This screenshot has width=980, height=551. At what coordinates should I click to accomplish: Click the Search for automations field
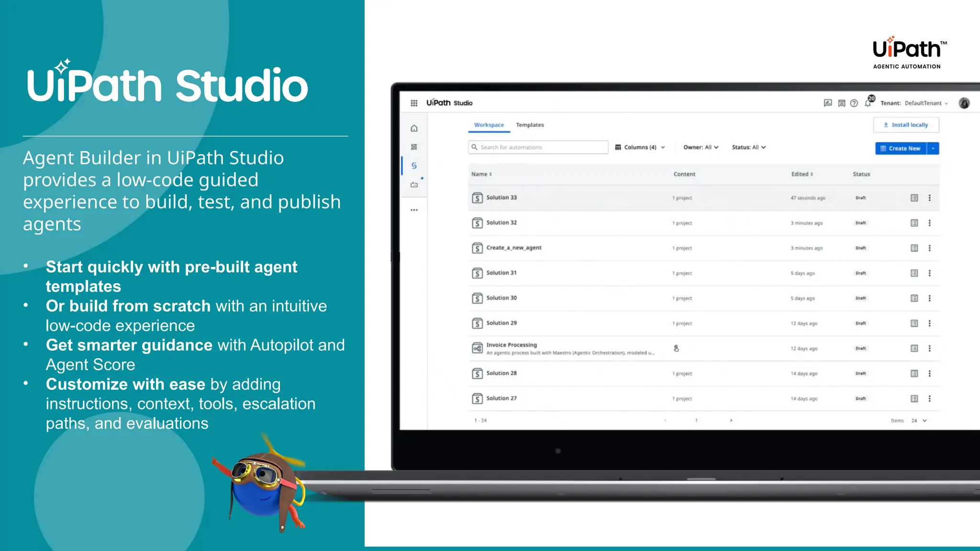[538, 147]
